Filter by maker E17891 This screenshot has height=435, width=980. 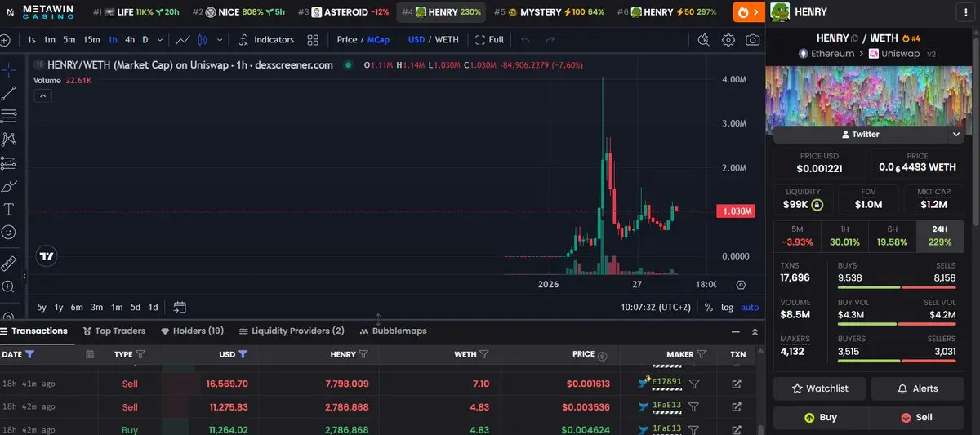pyautogui.click(x=694, y=384)
